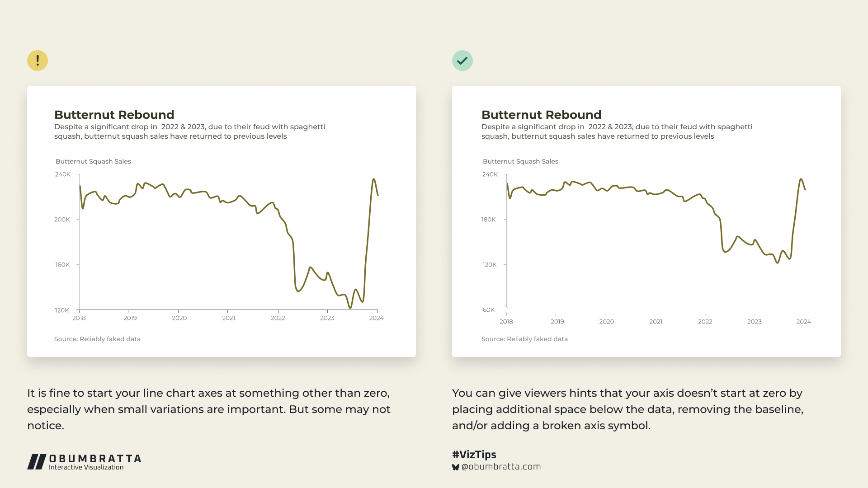Click the Interactive Visualization tagline
This screenshot has height=488, width=868.
[86, 468]
